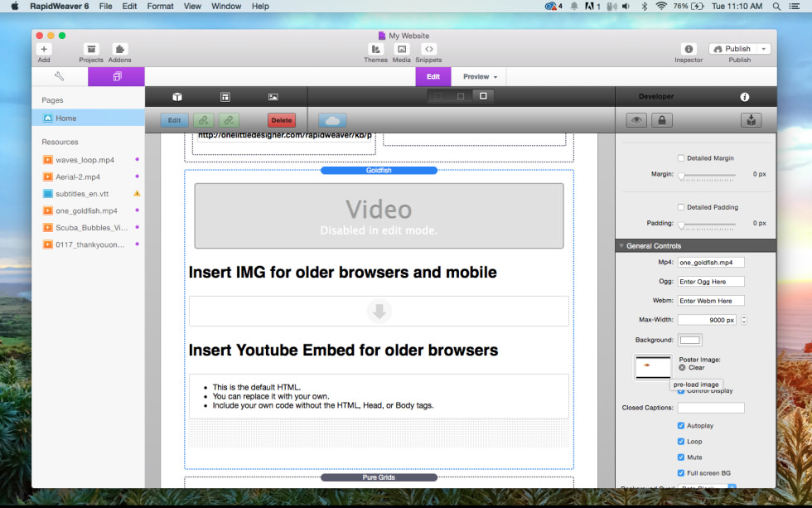The image size is (812, 508).
Task: Open the Window menu
Action: pos(226,6)
